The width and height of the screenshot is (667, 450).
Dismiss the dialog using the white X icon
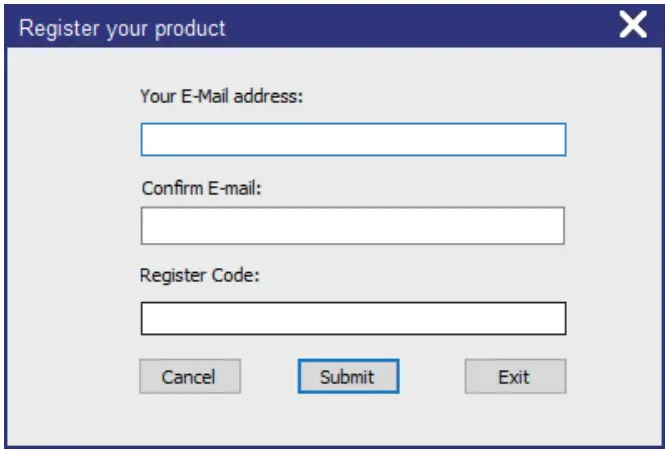634,26
